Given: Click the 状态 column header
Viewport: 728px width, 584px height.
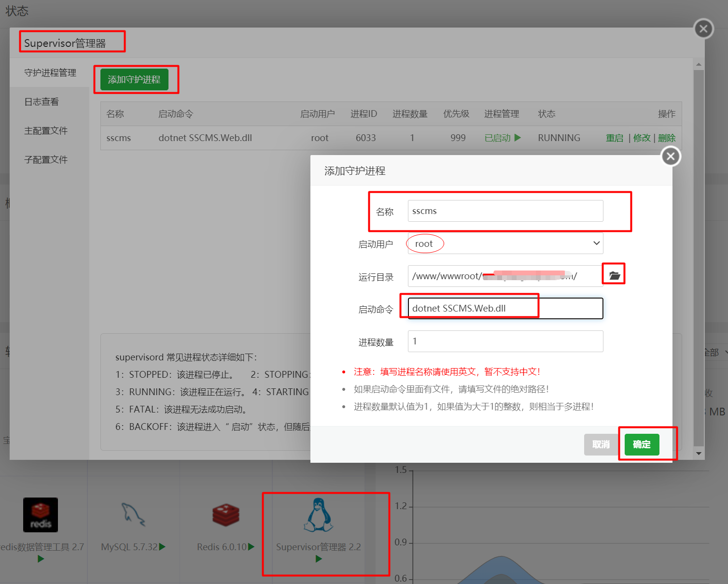Looking at the screenshot, I should click(546, 114).
